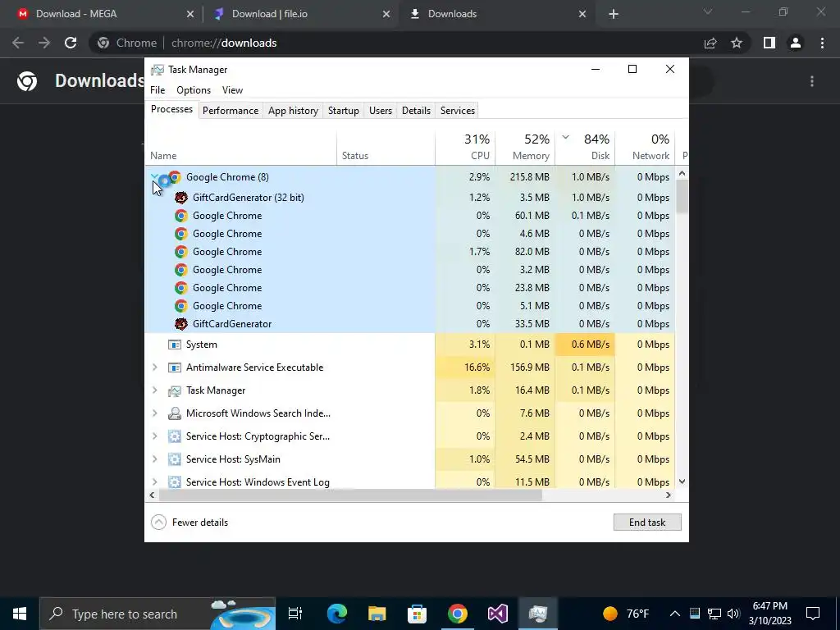Open the File menu in Task Manager
The image size is (840, 630).
pyautogui.click(x=157, y=90)
